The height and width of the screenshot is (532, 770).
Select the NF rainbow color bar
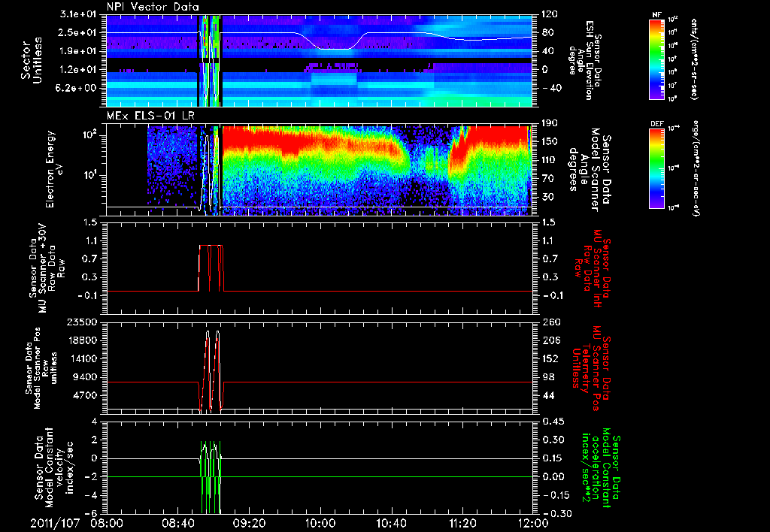[657, 59]
